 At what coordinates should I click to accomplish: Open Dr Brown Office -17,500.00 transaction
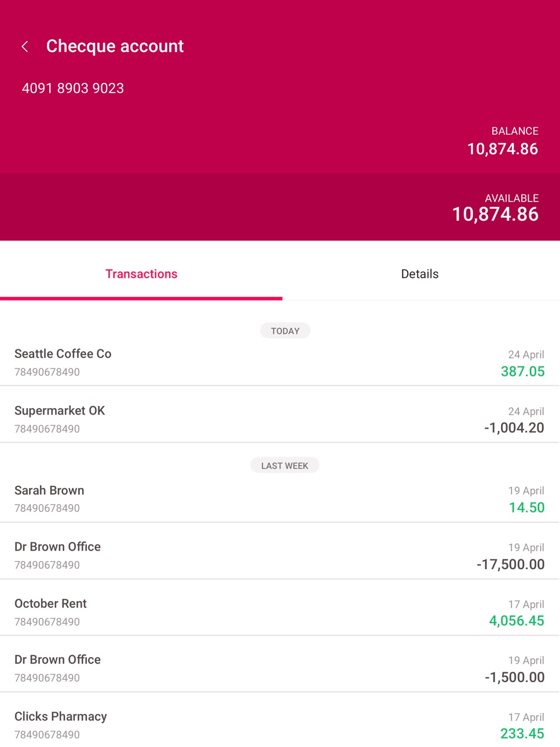click(x=280, y=555)
